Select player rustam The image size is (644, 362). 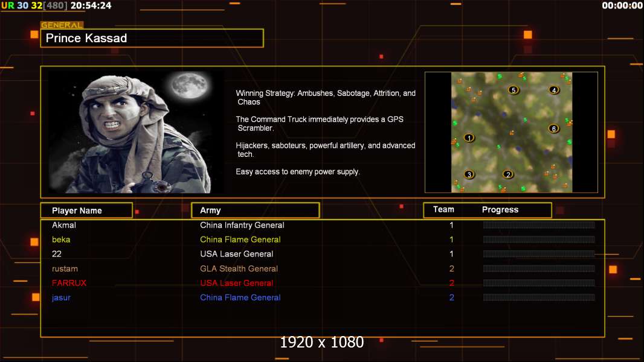click(65, 268)
